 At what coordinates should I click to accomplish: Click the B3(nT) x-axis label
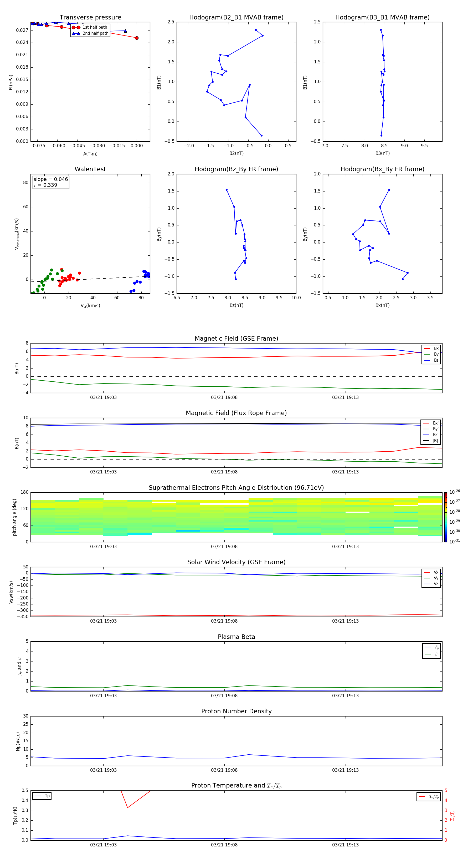[x=382, y=153]
